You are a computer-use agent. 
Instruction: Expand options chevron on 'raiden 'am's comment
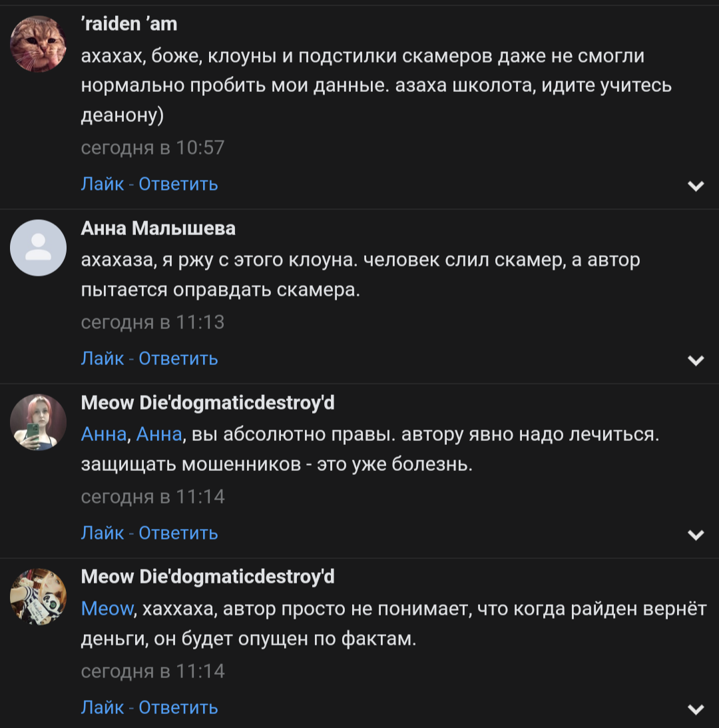[696, 186]
